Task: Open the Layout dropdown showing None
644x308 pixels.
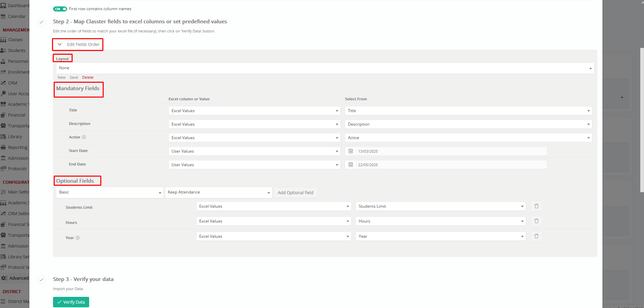Action: click(325, 68)
